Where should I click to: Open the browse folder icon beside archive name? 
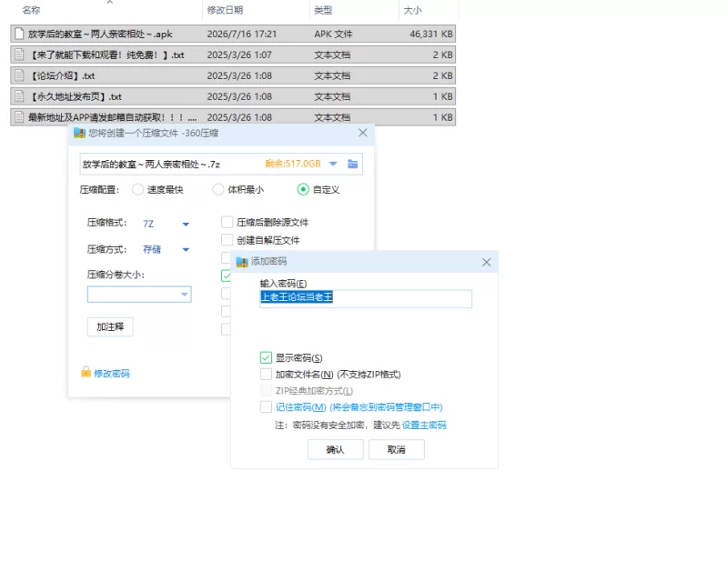353,164
